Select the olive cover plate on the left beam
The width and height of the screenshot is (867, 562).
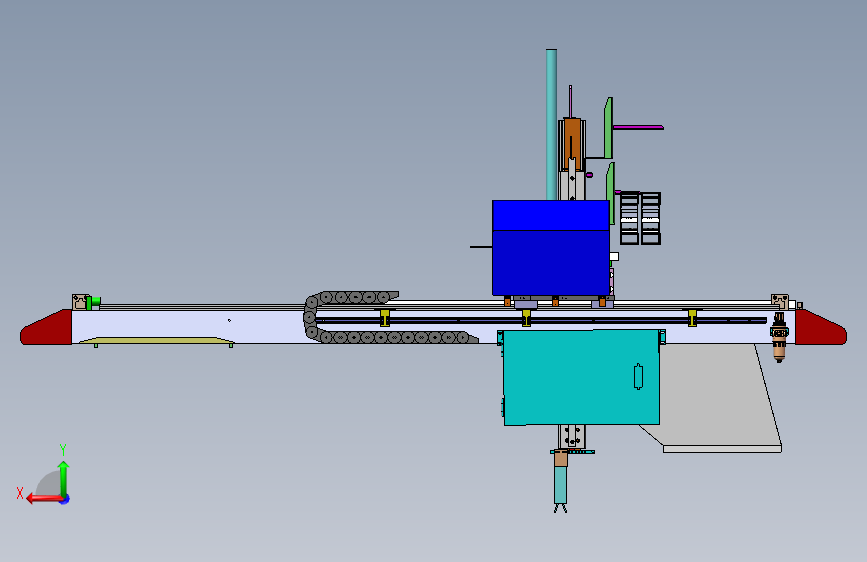click(x=157, y=341)
